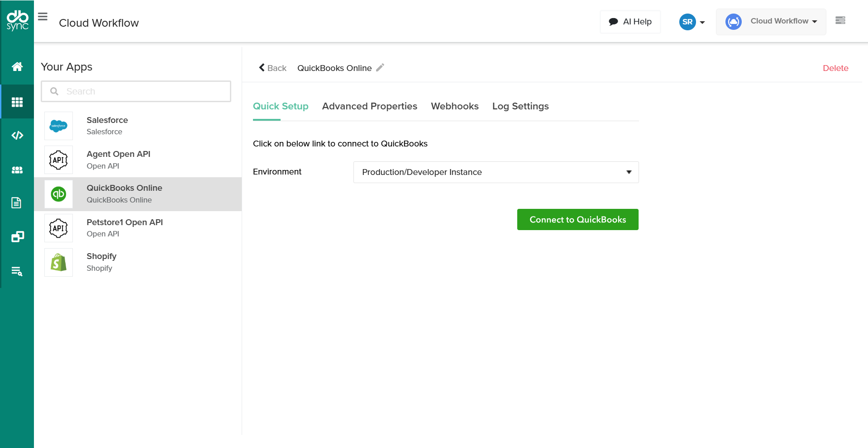Go to the Log Settings tab
Viewport: 868px width, 448px height.
[520, 106]
